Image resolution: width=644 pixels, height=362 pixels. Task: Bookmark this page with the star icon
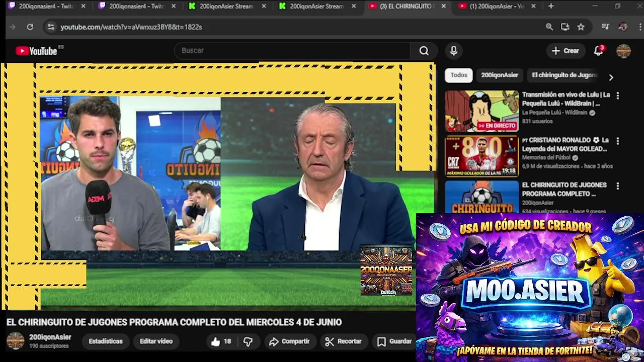tap(581, 27)
